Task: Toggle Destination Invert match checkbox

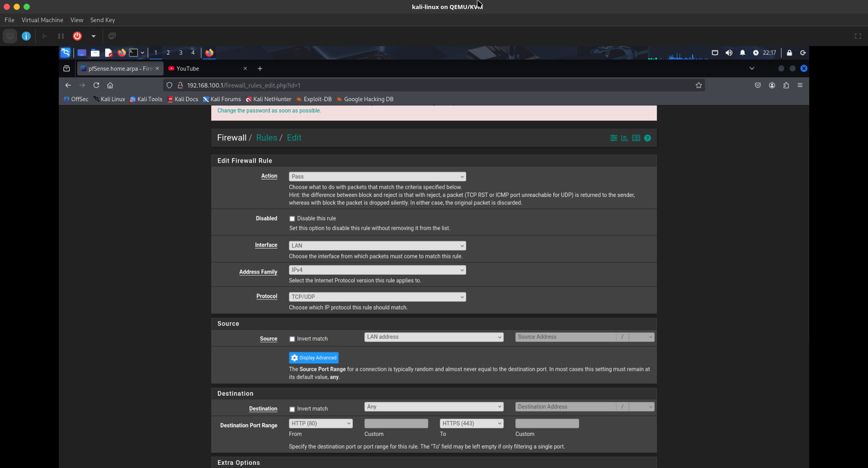Action: tap(292, 409)
